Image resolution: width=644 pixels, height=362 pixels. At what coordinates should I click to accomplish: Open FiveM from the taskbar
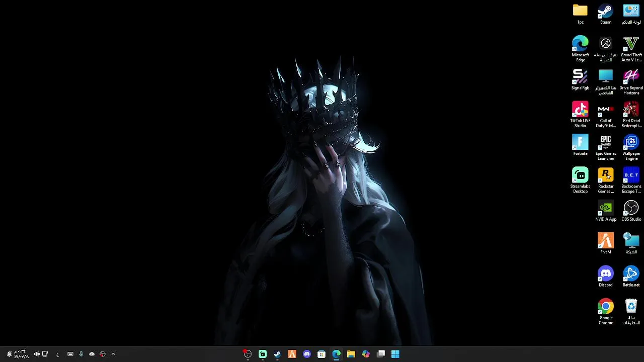pos(292,354)
